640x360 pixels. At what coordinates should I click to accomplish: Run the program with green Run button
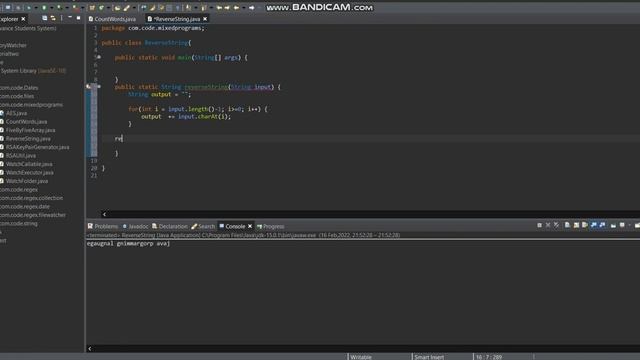pos(44,7)
